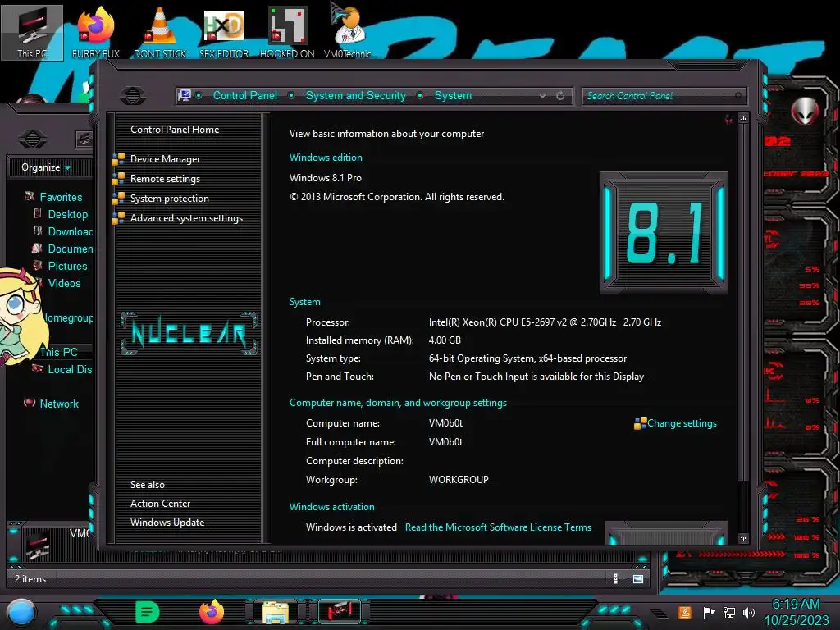Select System breadcrumb
The image size is (840, 630).
[453, 95]
